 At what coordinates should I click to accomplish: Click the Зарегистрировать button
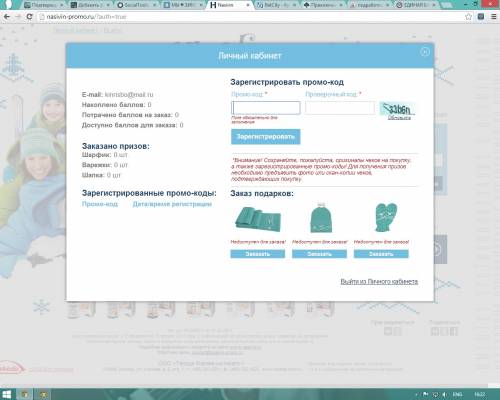pyautogui.click(x=266, y=137)
